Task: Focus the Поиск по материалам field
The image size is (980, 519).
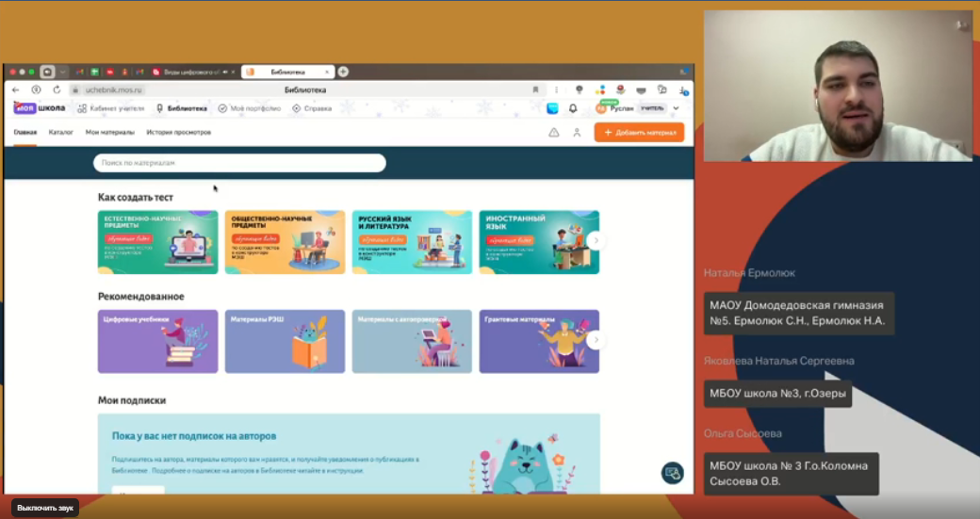Action: click(x=239, y=163)
